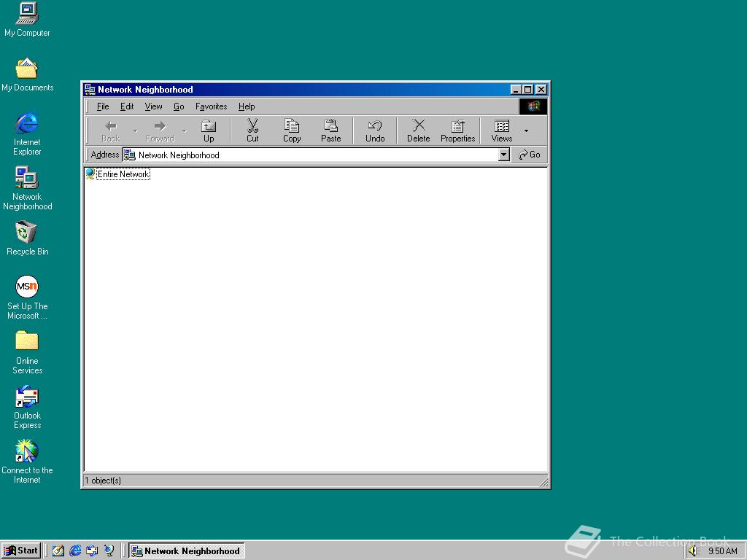Maximize the Network Neighborhood window
The image size is (747, 560).
[528, 90]
